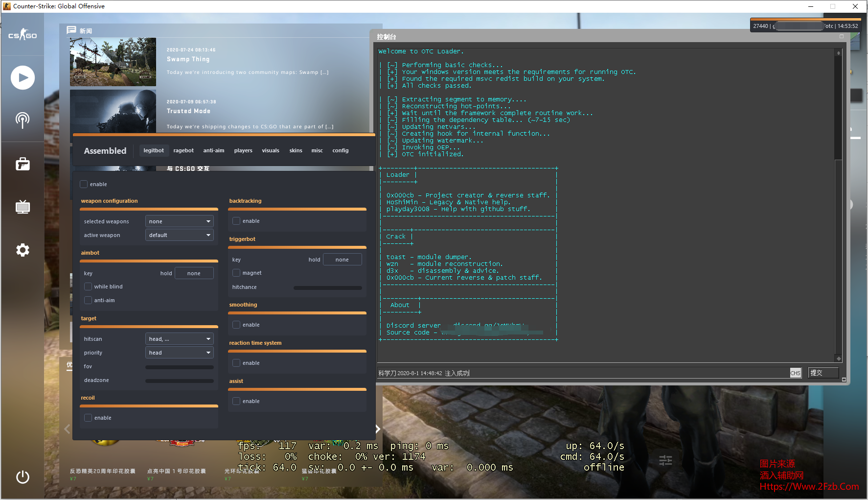Switch to the visuals tab
Image resolution: width=868 pixels, height=500 pixels.
(x=271, y=150)
